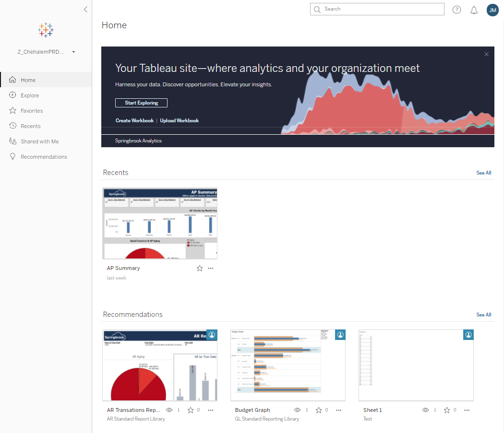The height and width of the screenshot is (433, 504).
Task: Click the Explore compass icon
Action: click(x=12, y=95)
